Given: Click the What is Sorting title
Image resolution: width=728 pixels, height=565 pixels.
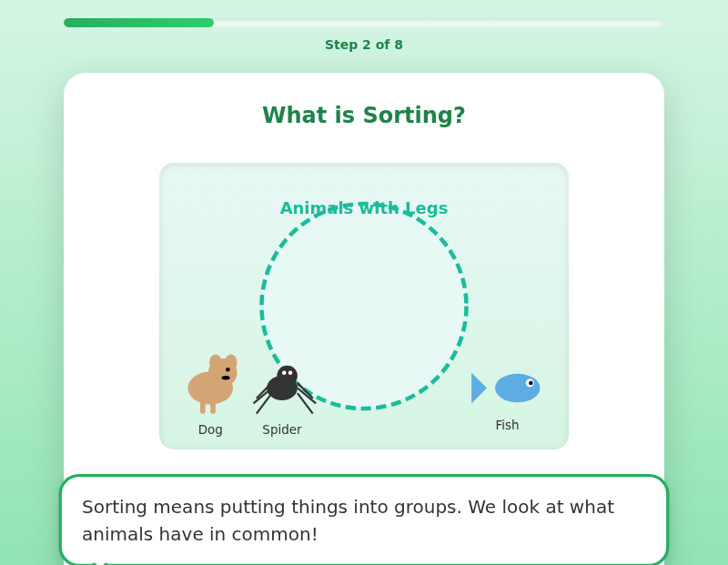Looking at the screenshot, I should (x=363, y=116).
